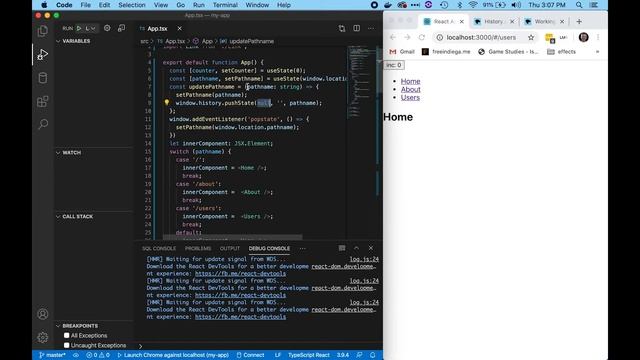Click TypeScript React language mode in status bar
Image resolution: width=640 pixels, height=360 pixels.
tap(309, 355)
